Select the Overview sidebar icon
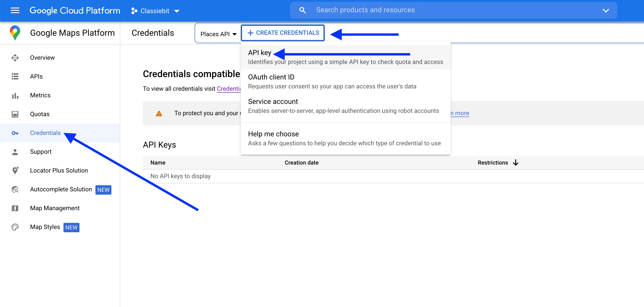This screenshot has width=644, height=307. point(15,58)
